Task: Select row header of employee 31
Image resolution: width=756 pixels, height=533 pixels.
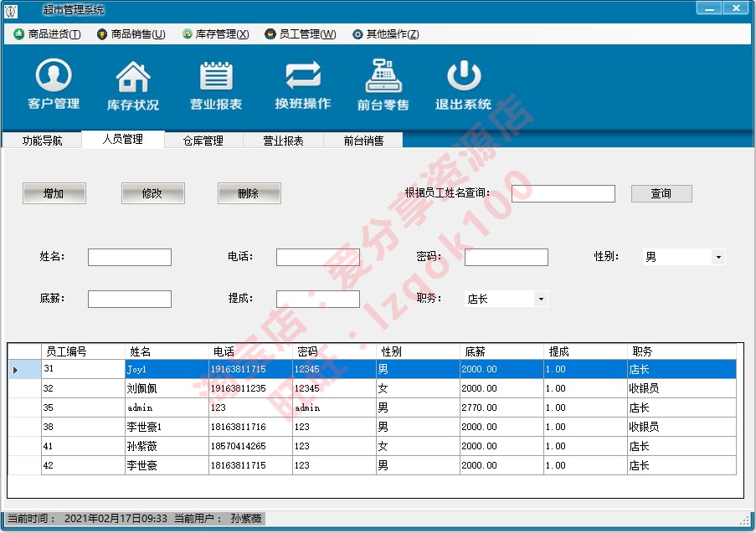Action: (24, 370)
